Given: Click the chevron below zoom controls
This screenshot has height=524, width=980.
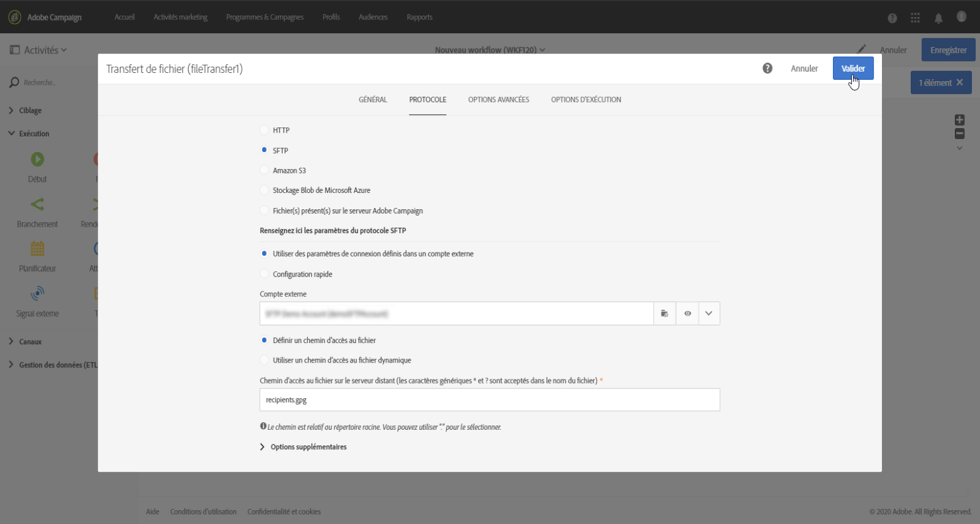Looking at the screenshot, I should [959, 148].
